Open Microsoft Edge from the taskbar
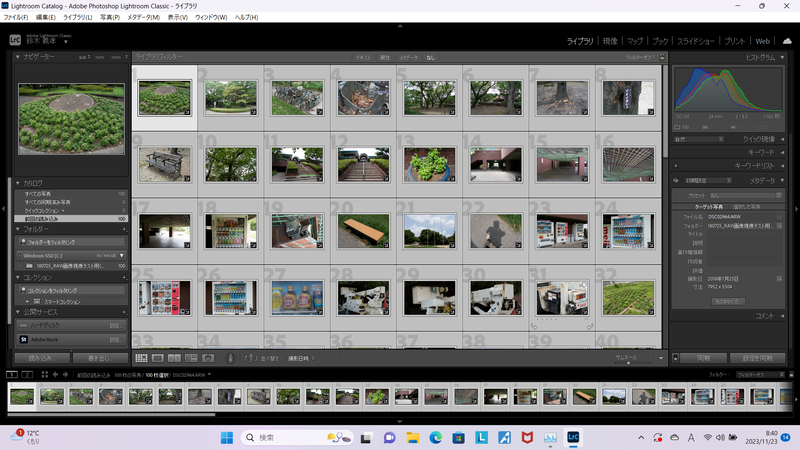The image size is (800, 450). click(x=435, y=437)
